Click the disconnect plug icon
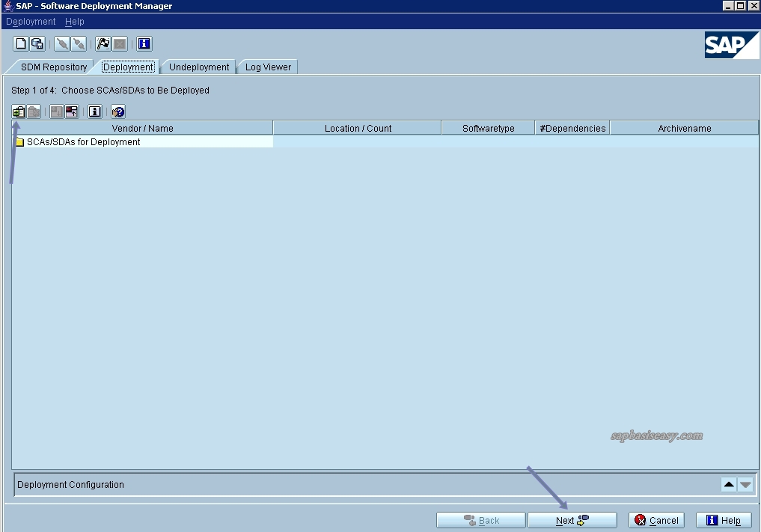This screenshot has height=532, width=761. pyautogui.click(x=77, y=43)
